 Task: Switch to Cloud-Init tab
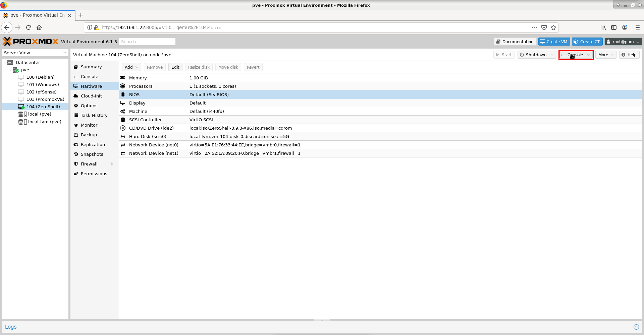tap(95, 96)
